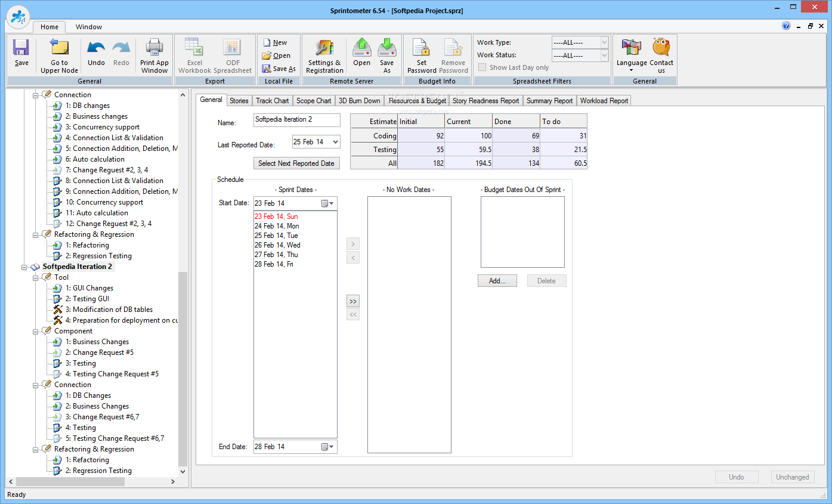Screen dimensions: 832x504
Task: Open the Story Readiness Report tab
Action: [486, 101]
